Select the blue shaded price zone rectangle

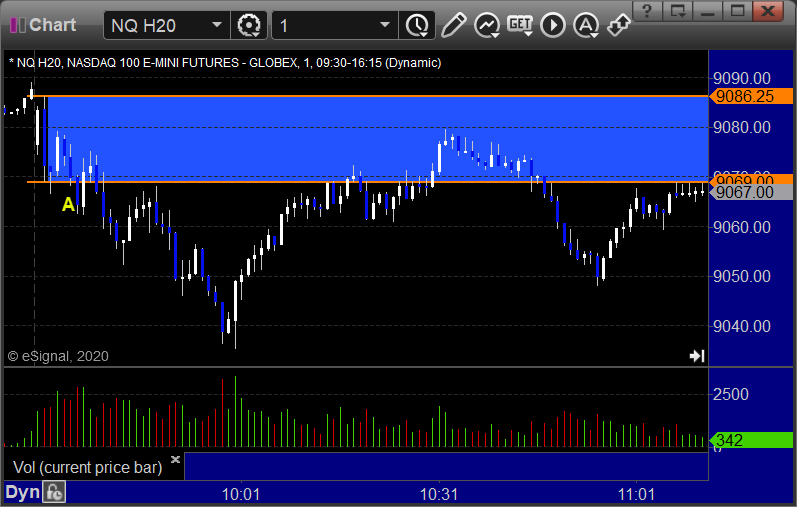point(377,139)
